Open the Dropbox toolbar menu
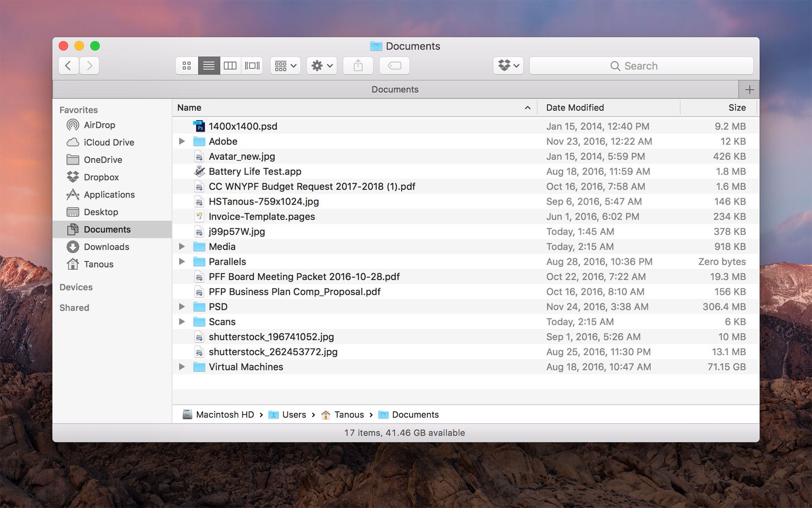This screenshot has width=812, height=508. [508, 66]
